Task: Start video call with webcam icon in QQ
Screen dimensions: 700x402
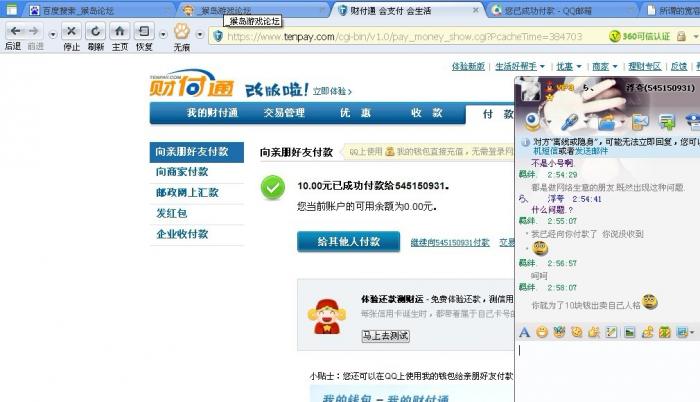Action: click(532, 121)
